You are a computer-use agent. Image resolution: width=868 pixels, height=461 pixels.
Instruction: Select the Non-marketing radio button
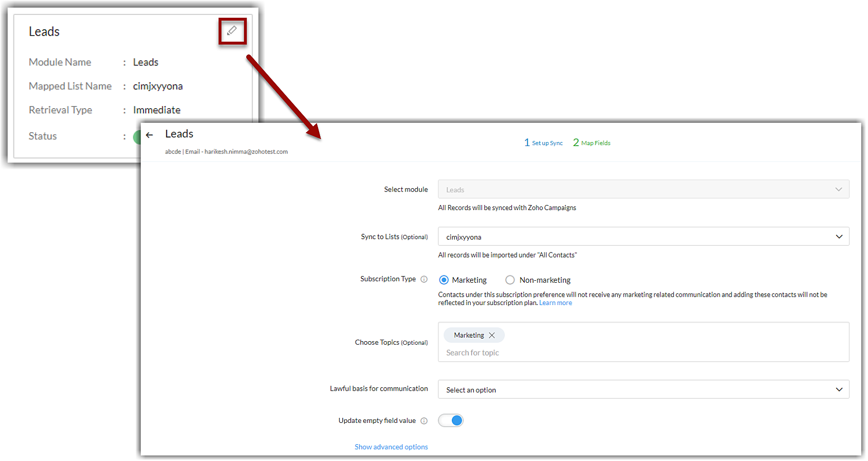click(x=510, y=280)
